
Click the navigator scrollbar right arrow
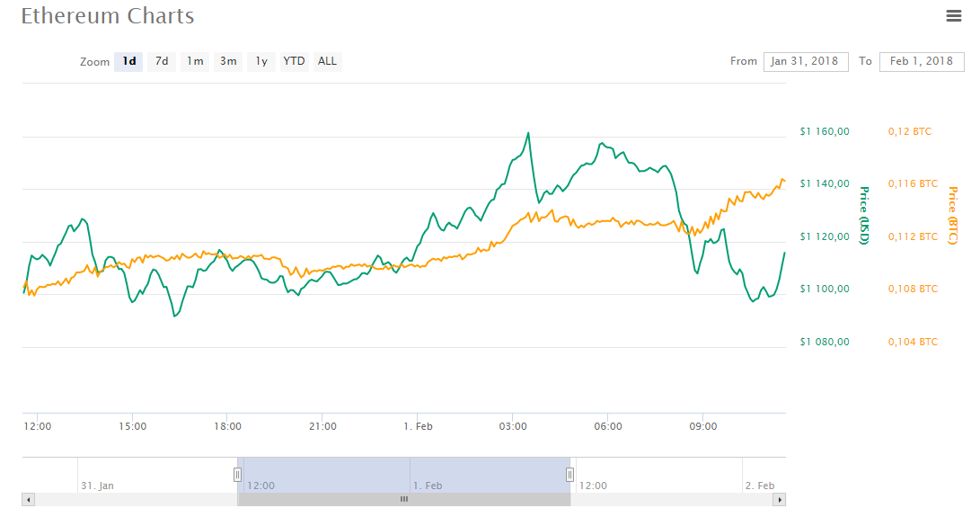tap(780, 499)
